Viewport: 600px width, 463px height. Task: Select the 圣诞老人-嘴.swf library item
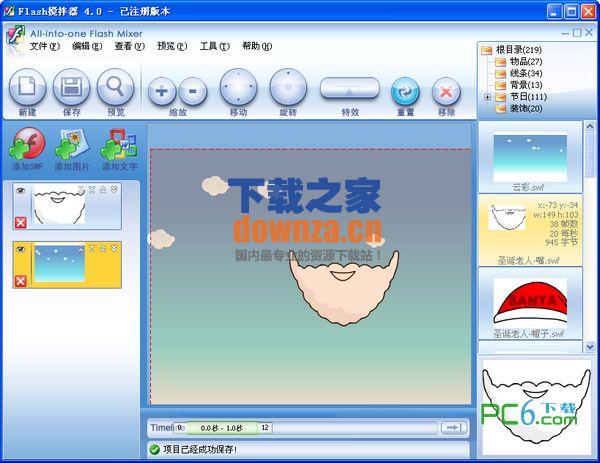pos(530,230)
